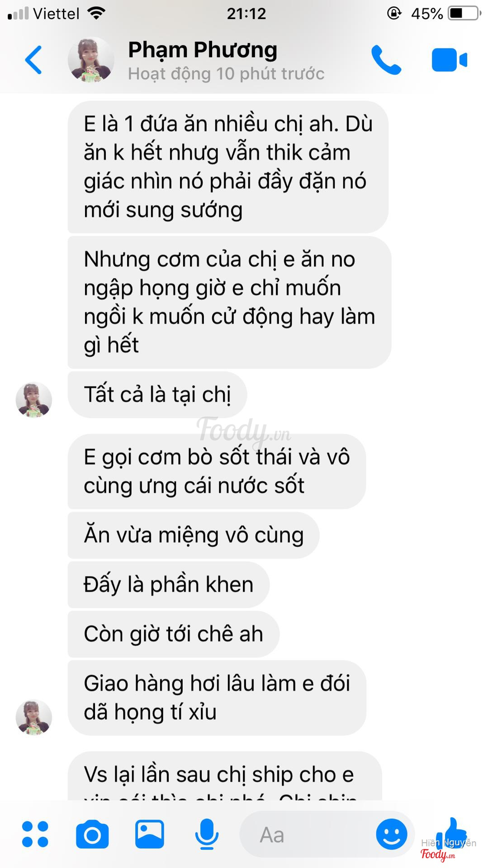Start a voice call with Phạm Phương
This screenshot has height=868, width=488.
[386, 60]
